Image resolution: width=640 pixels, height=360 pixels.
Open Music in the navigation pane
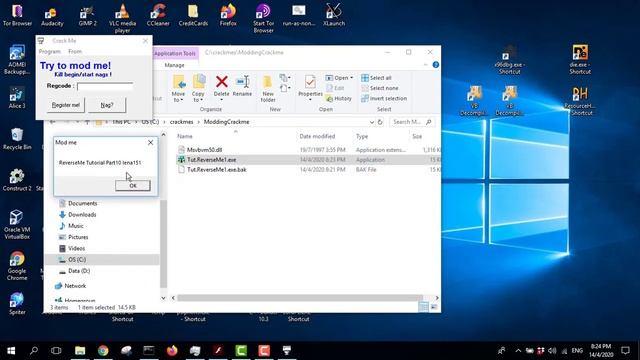[x=76, y=226]
